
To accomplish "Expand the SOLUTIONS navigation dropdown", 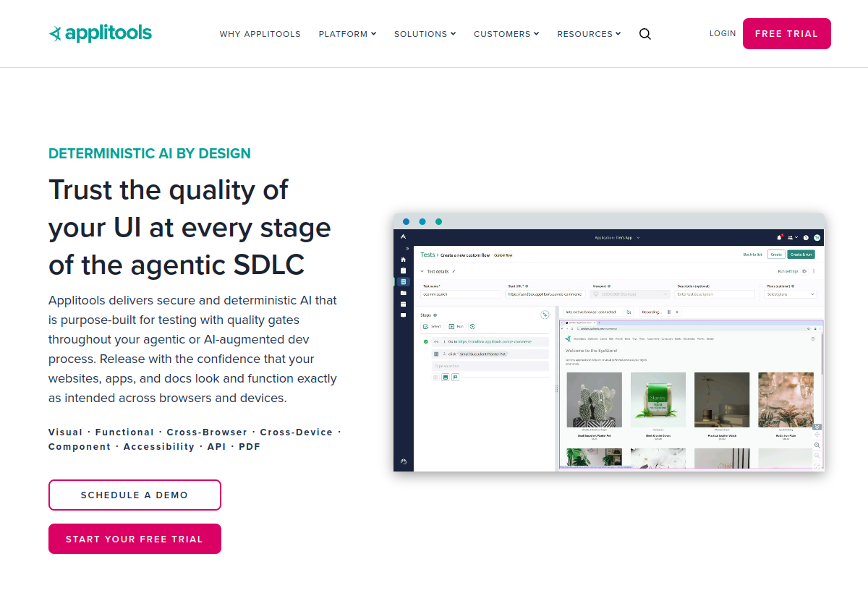I will (x=425, y=34).
